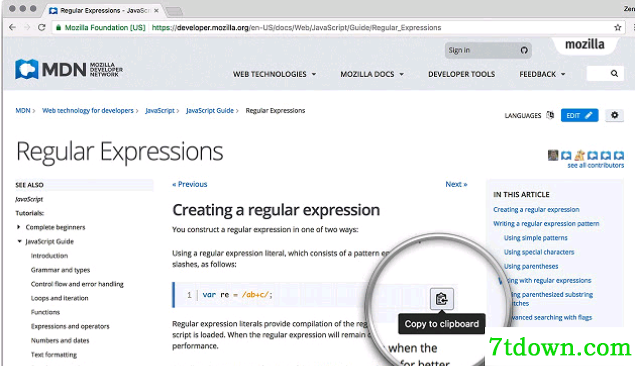Open the languages translate icon

point(550,115)
